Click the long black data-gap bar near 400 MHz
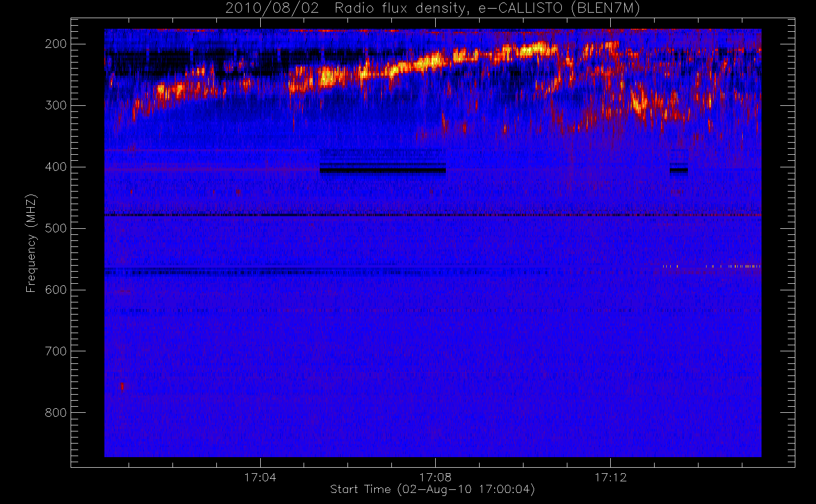The image size is (816, 504). [x=383, y=170]
